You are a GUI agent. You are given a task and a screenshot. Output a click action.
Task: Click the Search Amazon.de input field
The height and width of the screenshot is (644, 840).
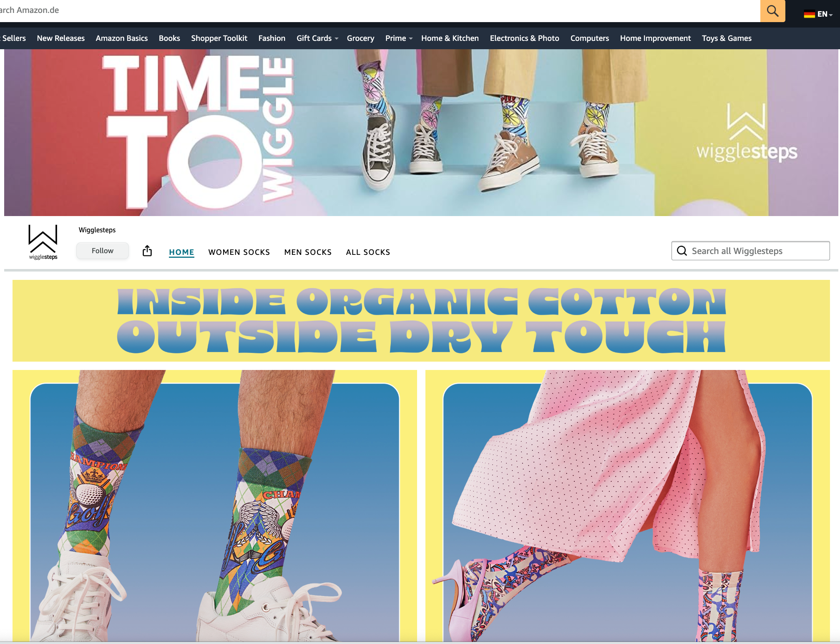[380, 10]
